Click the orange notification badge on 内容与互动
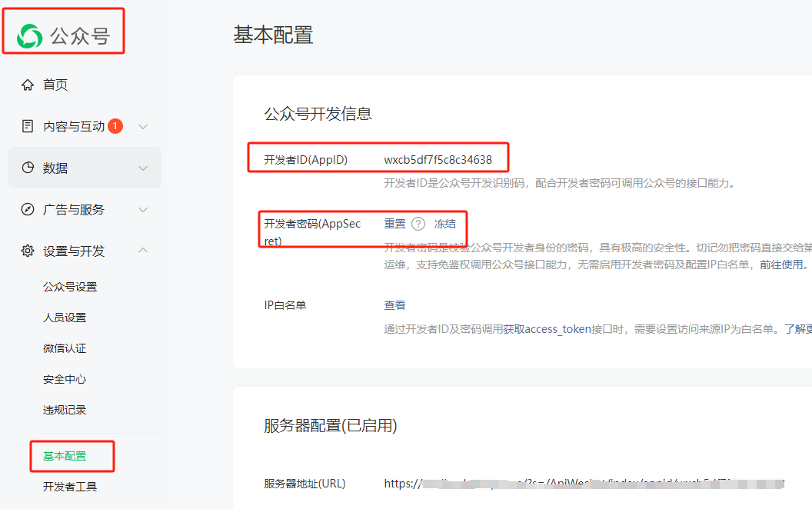This screenshot has width=812, height=509. pos(115,126)
